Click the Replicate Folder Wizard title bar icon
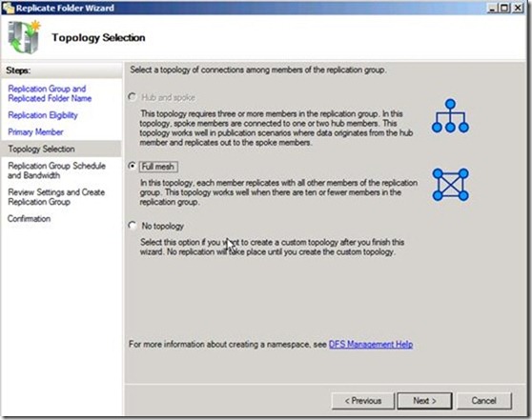This screenshot has height=420, width=532. [x=9, y=8]
